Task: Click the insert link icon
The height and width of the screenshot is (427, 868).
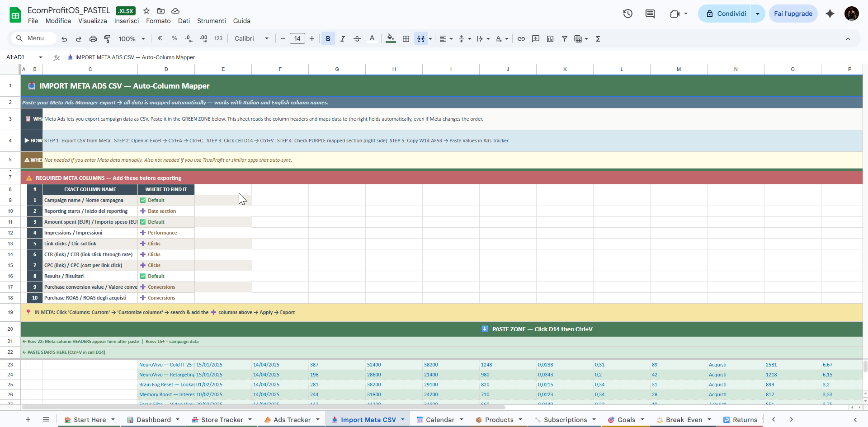Action: pos(521,39)
